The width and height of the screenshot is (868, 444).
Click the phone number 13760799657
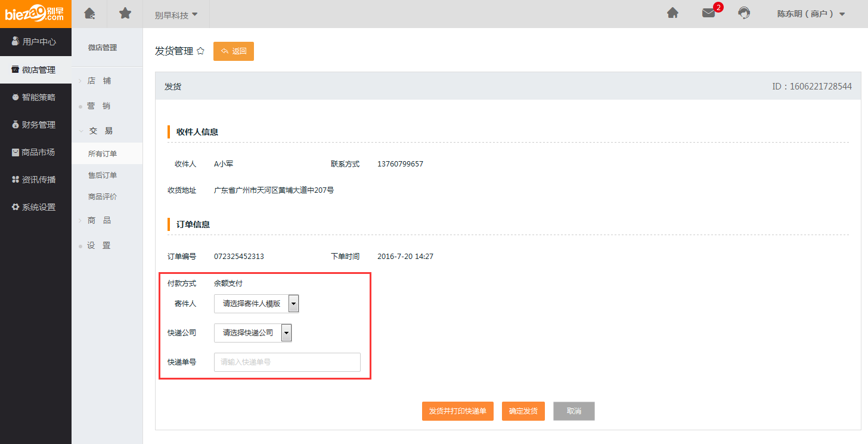pos(400,164)
